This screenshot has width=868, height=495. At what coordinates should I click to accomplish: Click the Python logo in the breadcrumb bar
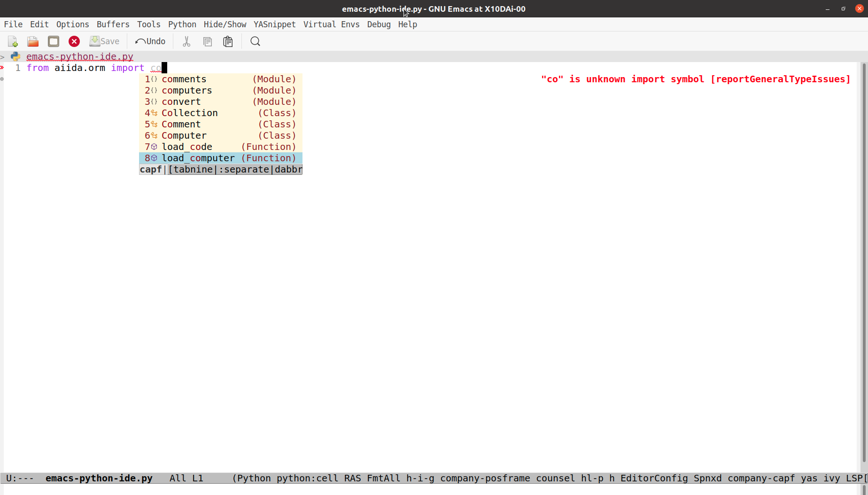[15, 56]
